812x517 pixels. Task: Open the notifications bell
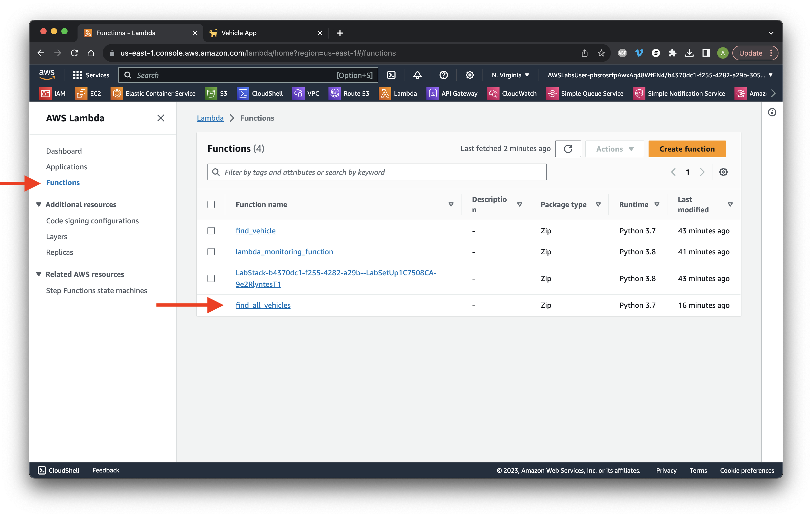(x=418, y=75)
